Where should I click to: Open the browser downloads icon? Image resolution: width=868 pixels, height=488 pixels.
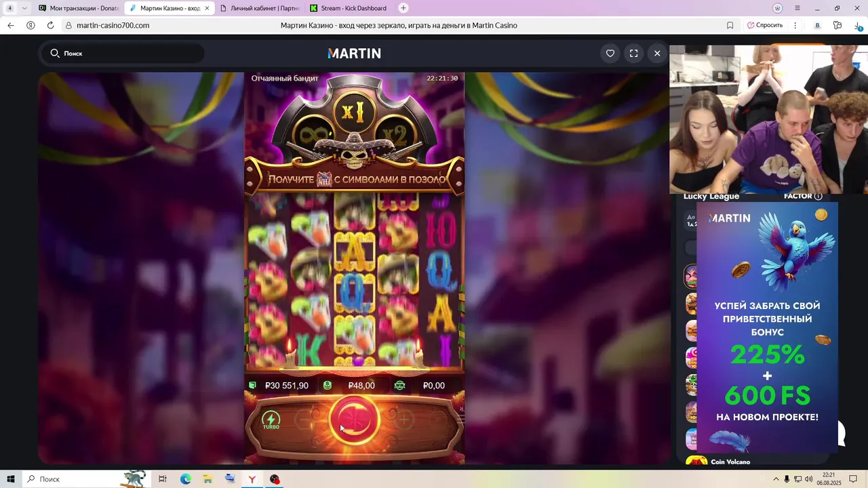pos(859,25)
